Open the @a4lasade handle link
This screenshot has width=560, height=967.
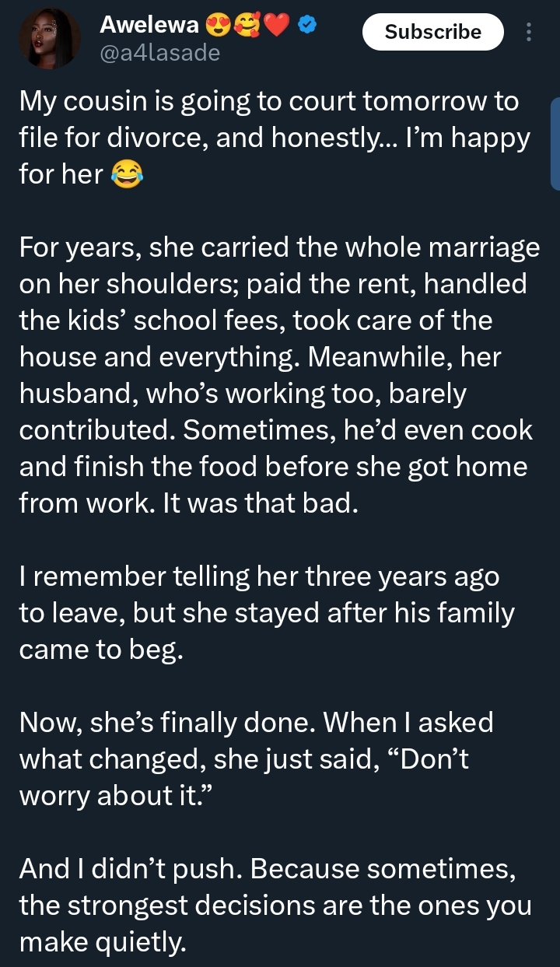159,53
